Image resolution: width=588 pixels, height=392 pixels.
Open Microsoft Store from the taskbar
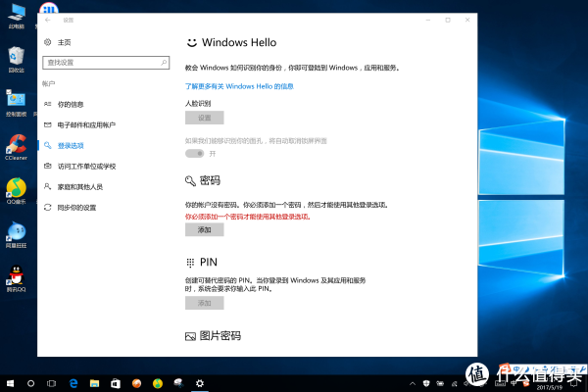tap(116, 383)
